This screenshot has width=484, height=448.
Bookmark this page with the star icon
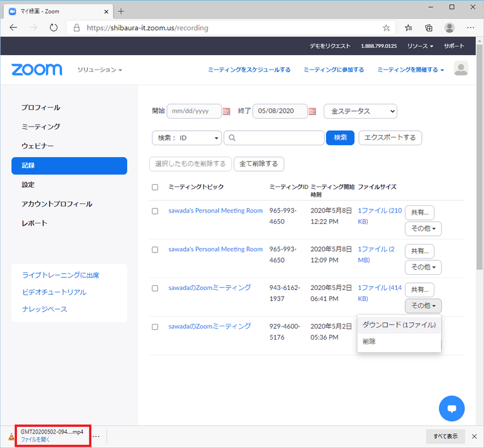point(386,28)
